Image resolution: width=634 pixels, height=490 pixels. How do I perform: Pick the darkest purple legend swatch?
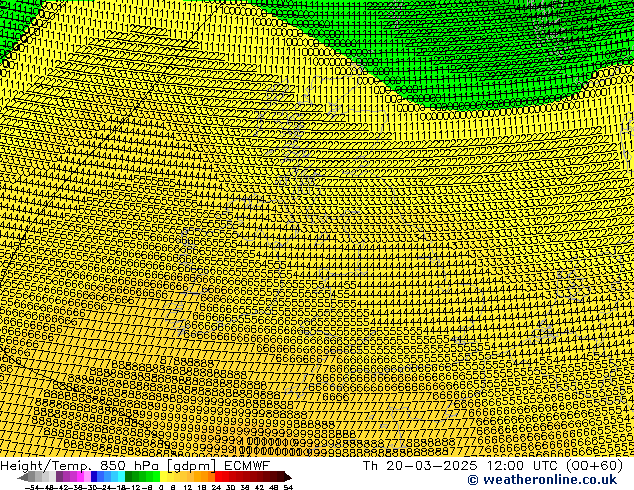point(59,476)
